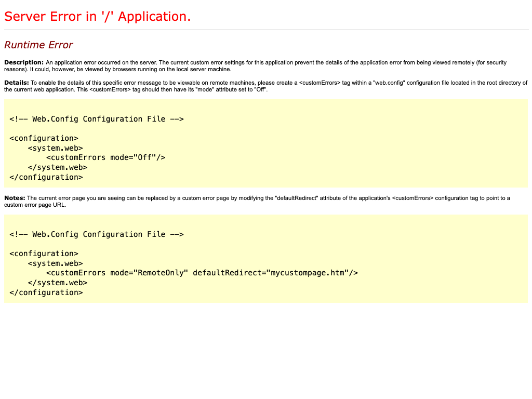Click the closing system.web tag in second block
Viewport: 532px width, 399px height.
(57, 283)
